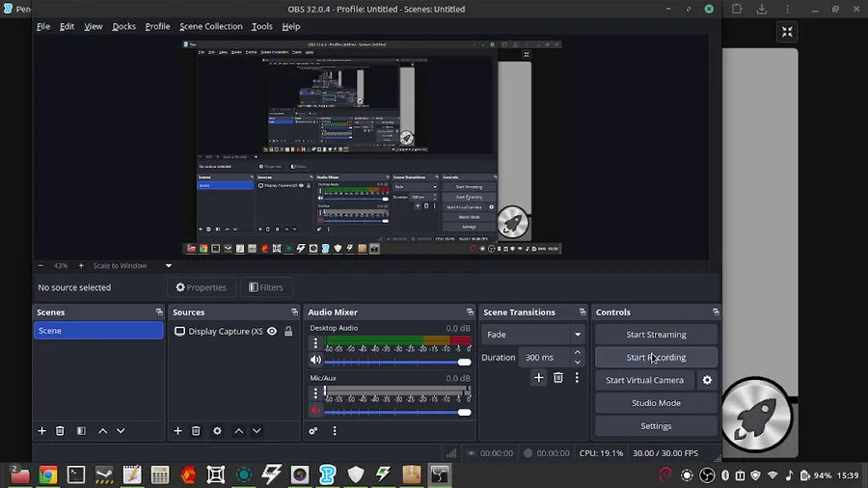Open transition properties three-dot menu

pyautogui.click(x=577, y=377)
